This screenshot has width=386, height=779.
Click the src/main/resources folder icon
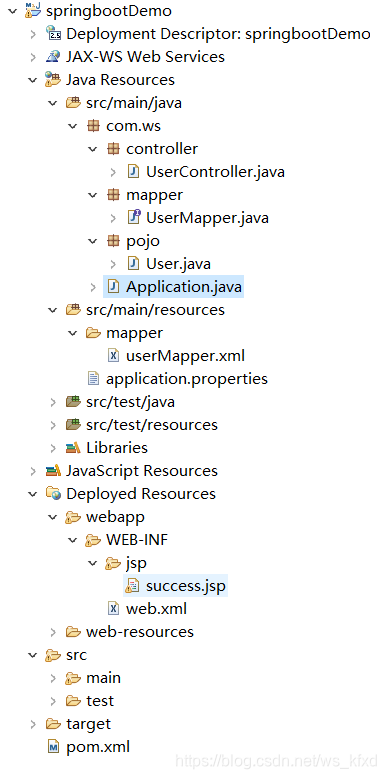click(73, 310)
